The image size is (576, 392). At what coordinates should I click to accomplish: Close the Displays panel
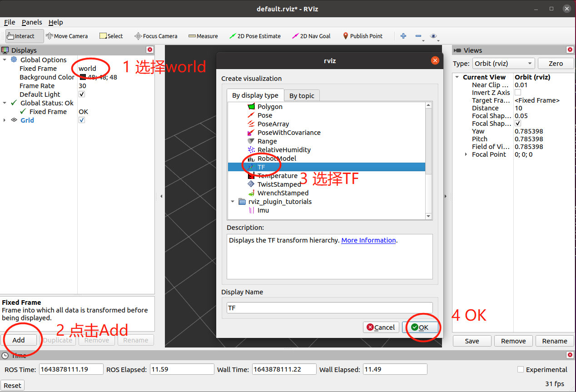coord(150,50)
